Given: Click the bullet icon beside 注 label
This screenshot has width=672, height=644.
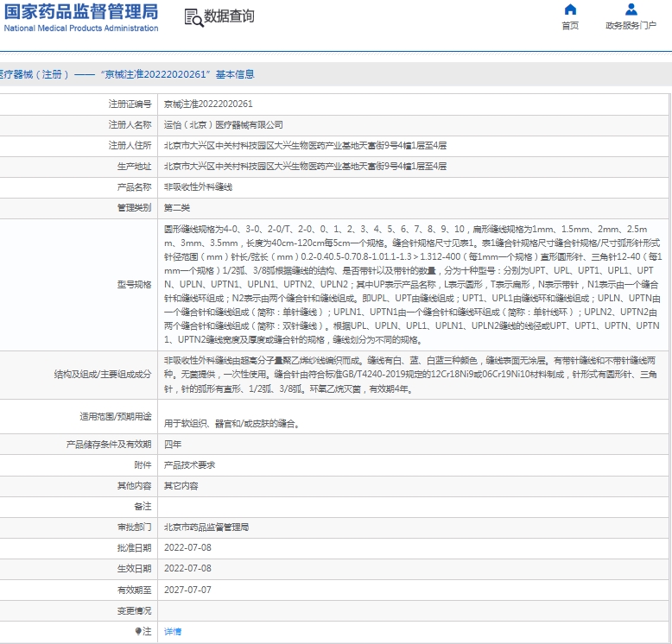Looking at the screenshot, I should [x=138, y=631].
